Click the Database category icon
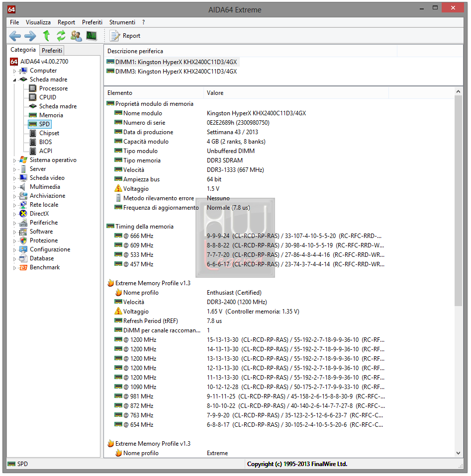Image resolution: width=471 pixels, height=476 pixels. [23, 258]
